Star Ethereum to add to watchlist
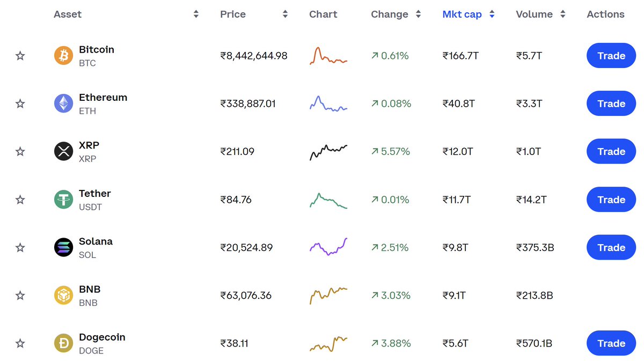644x361 pixels. click(20, 104)
